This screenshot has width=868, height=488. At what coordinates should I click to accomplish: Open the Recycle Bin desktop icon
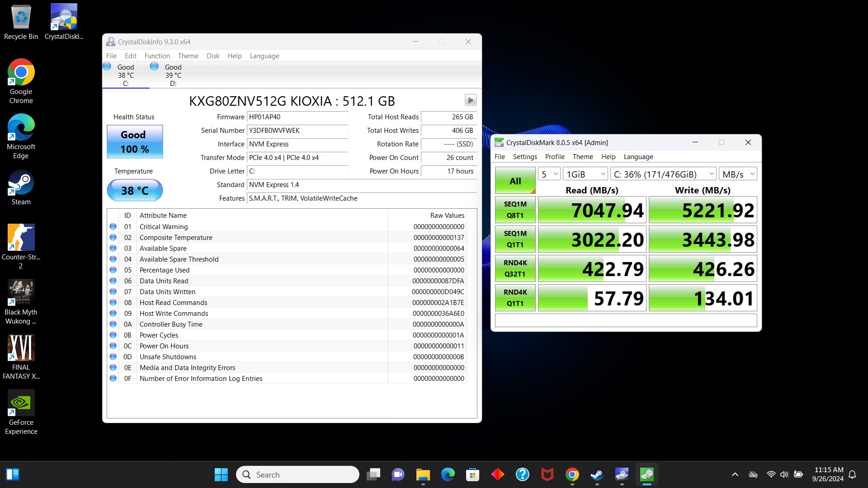[21, 22]
